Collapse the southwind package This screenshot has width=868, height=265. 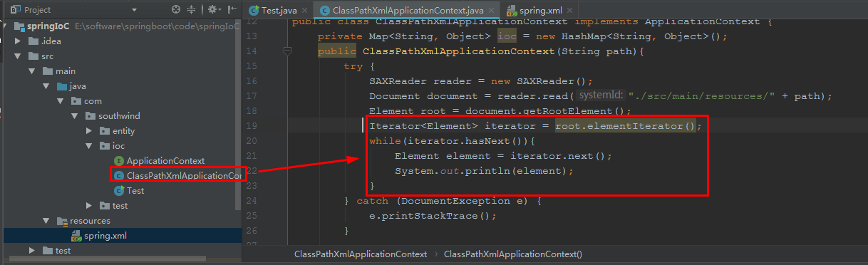point(74,116)
